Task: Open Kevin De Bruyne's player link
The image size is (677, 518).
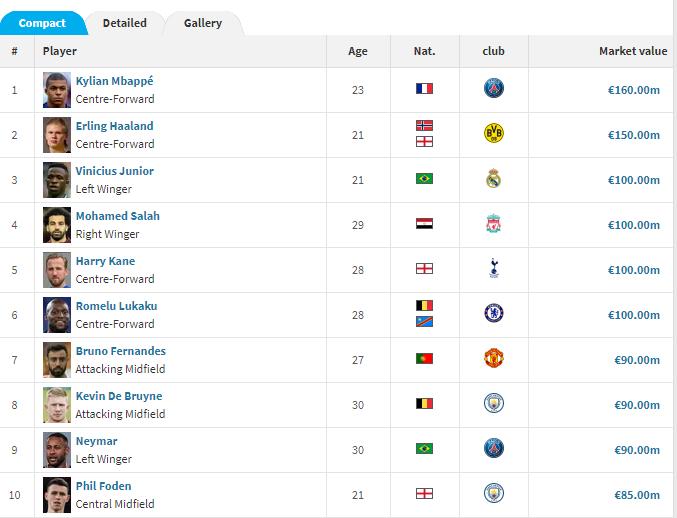Action: (118, 396)
